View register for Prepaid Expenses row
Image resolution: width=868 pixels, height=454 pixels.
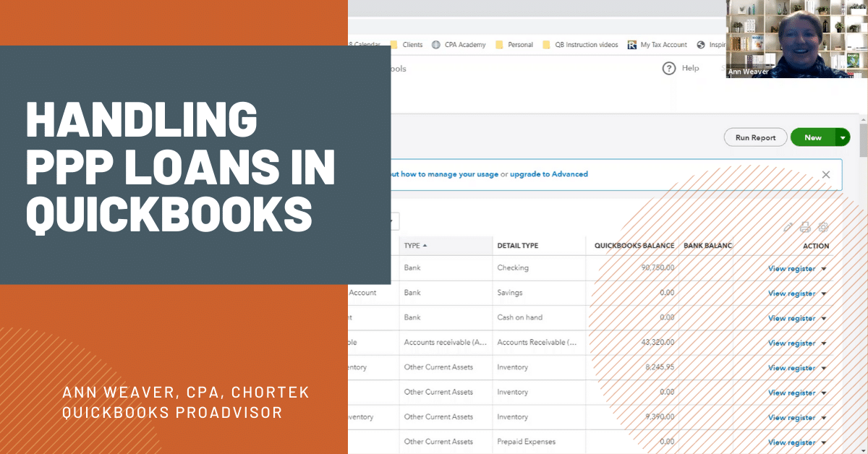click(x=791, y=442)
